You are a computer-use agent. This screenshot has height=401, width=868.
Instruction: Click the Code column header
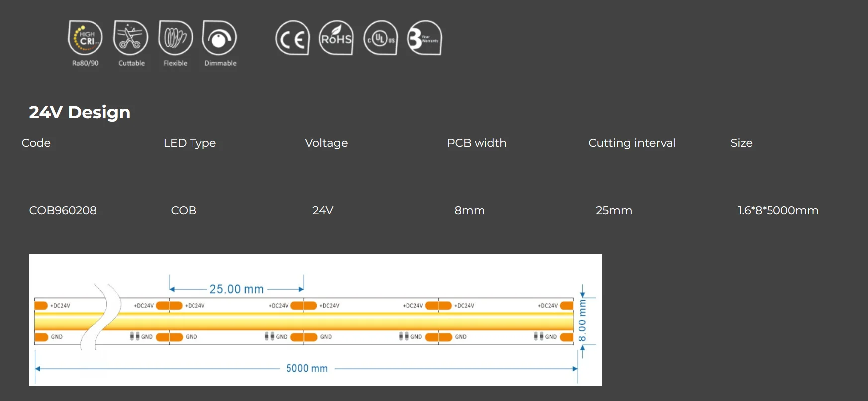tap(36, 143)
